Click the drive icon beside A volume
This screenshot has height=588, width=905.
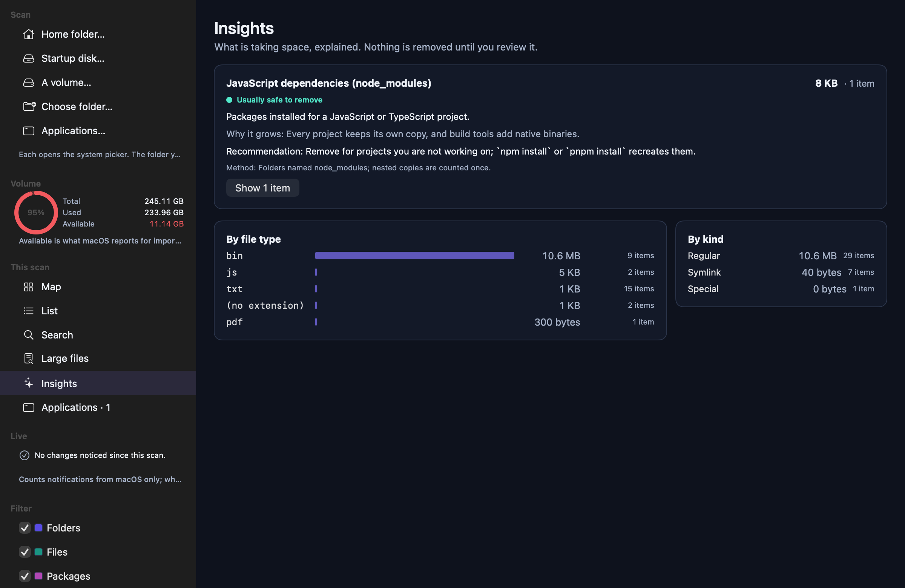pos(29,83)
